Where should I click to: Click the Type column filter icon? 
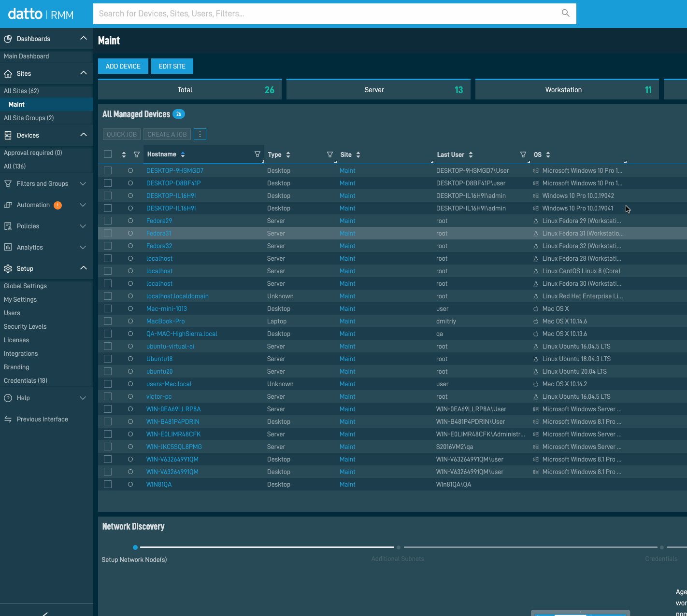click(330, 154)
